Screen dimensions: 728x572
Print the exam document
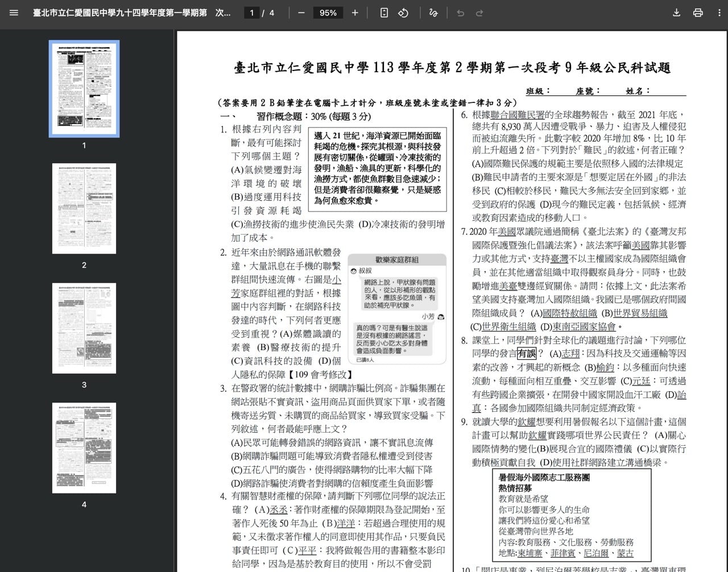697,13
